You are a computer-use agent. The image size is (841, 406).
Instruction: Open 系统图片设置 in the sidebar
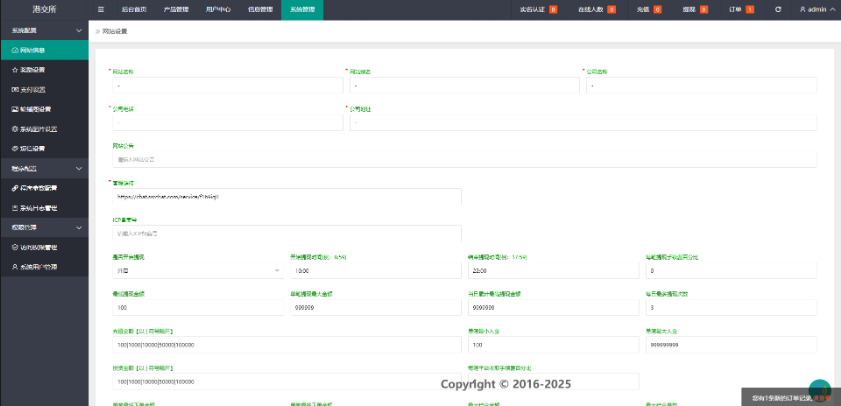(x=44, y=129)
